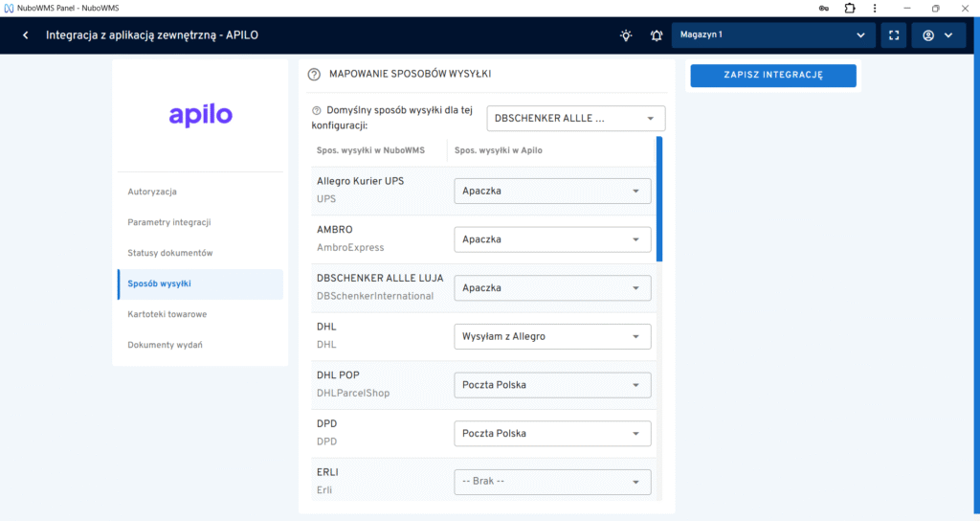980x521 pixels.
Task: Click help icon beside Mapowanie sposobów wysyłki
Action: point(314,74)
